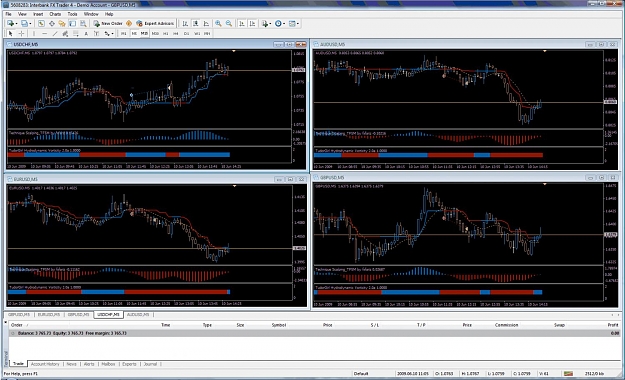Open the Navigator panel icon
This screenshot has width=625, height=380.
[62, 24]
